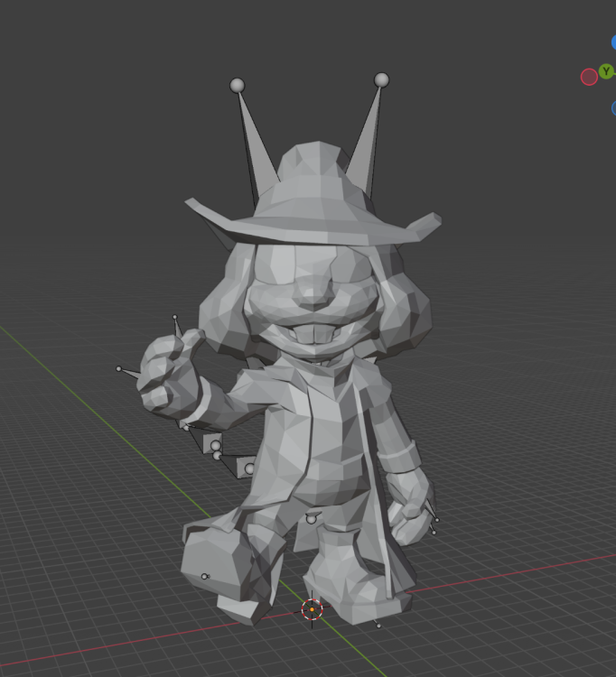The image size is (616, 677).
Task: Select the bone tip sphere above left antenna
Action: point(237,85)
